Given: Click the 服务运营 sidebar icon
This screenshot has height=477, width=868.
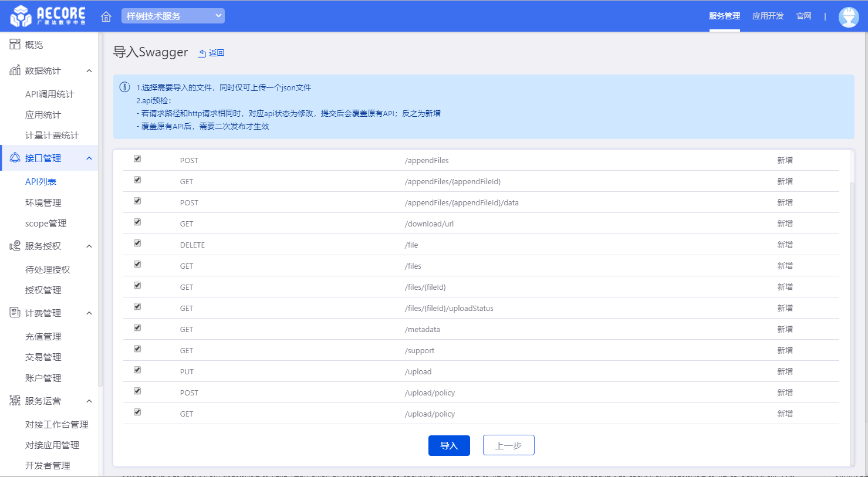Looking at the screenshot, I should point(15,401).
